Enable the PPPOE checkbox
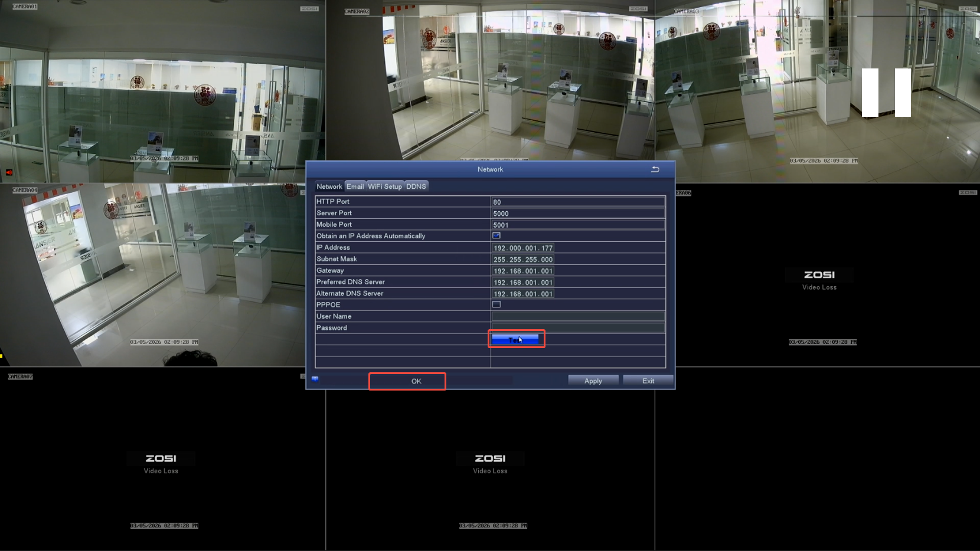This screenshot has width=980, height=551. tap(496, 305)
